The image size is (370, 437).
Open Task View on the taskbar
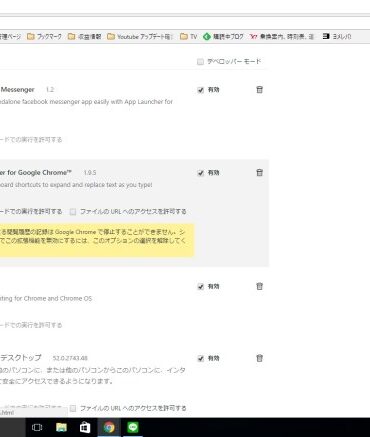(37, 427)
